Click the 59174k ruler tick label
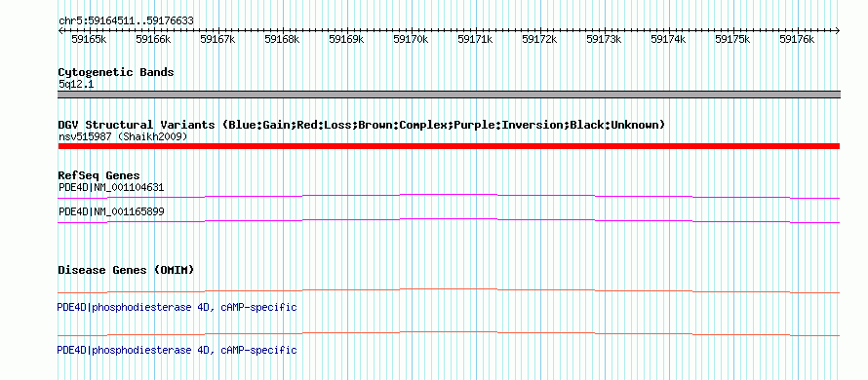This screenshot has height=380, width=868. coord(668,39)
